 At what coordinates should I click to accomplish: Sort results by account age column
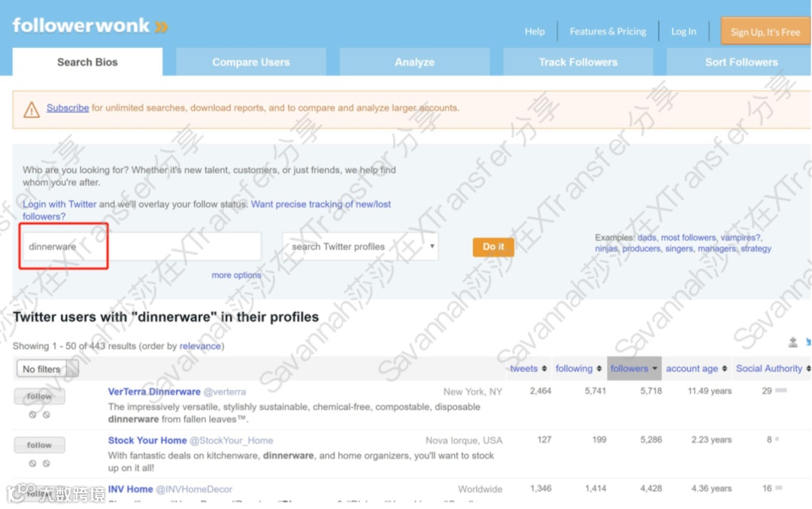tap(696, 368)
